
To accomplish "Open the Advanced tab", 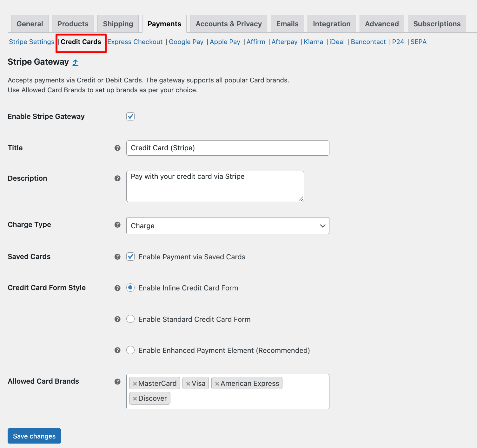I will point(382,24).
